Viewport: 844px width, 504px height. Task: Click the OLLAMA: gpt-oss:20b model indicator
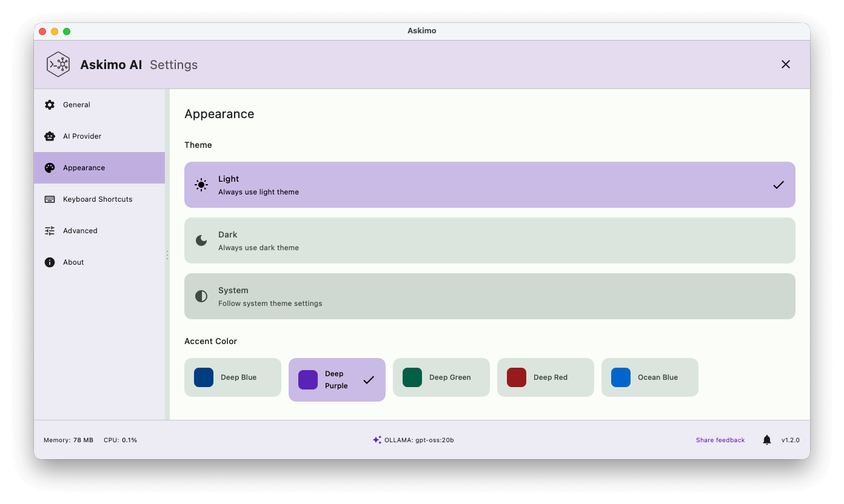419,440
